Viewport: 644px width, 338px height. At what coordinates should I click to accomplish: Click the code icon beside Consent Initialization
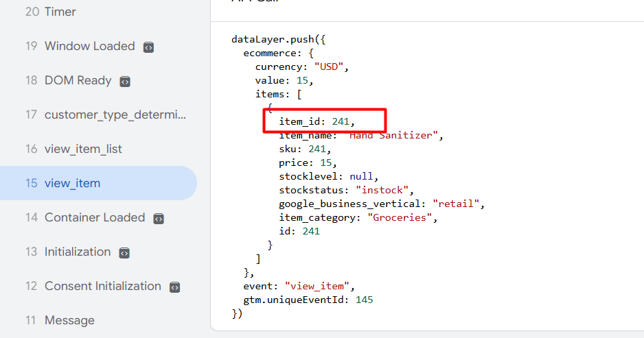[174, 287]
